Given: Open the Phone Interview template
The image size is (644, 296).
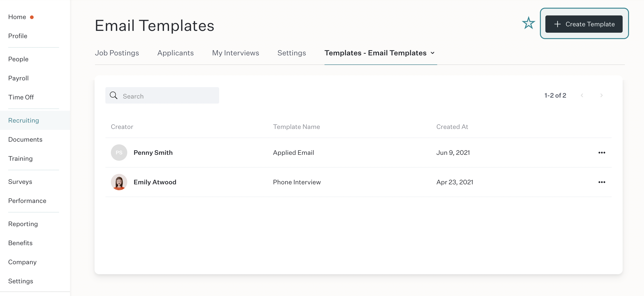Looking at the screenshot, I should pos(297,182).
